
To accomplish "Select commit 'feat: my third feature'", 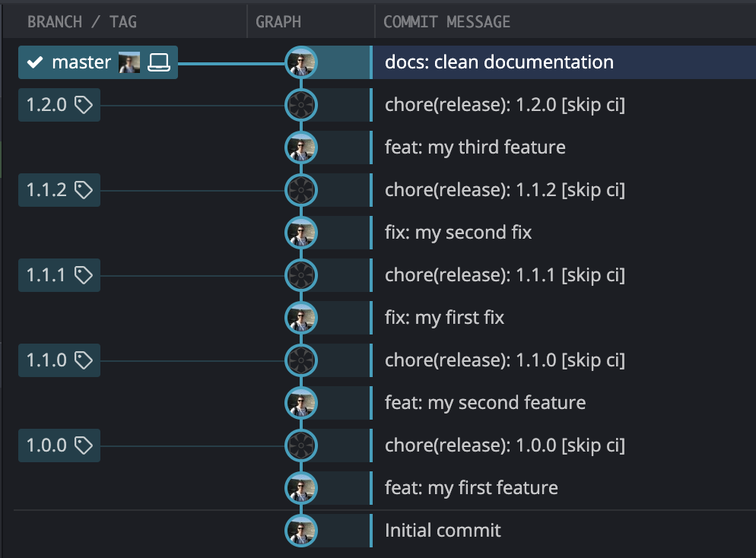I will (475, 147).
